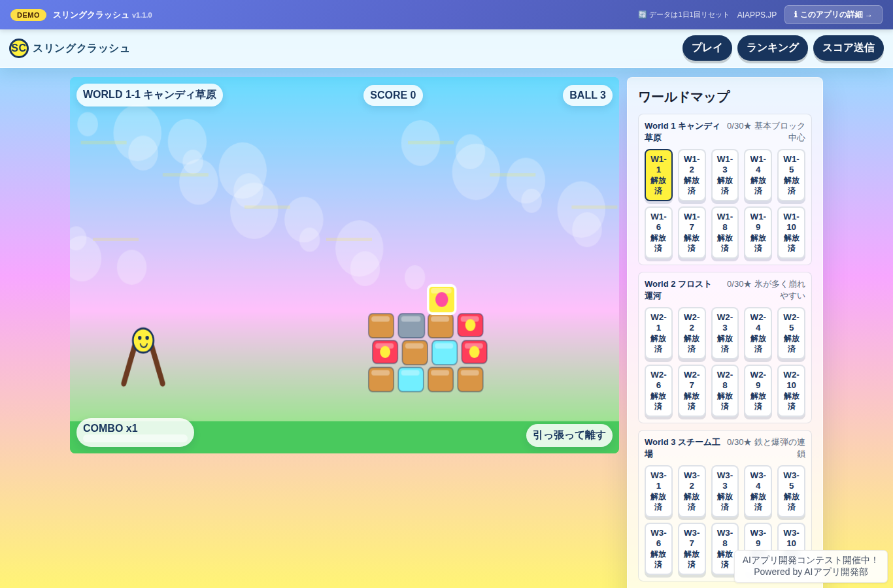Select stage W2-6
This screenshot has height=588, width=893.
coord(658,391)
